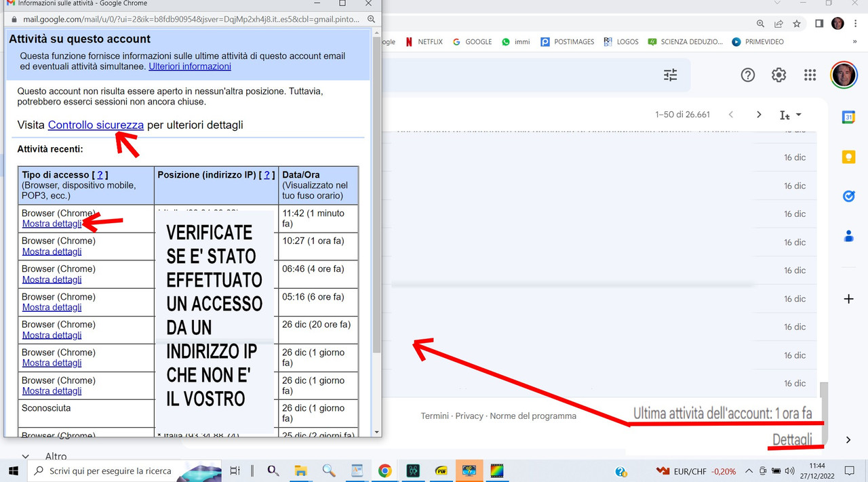
Task: Click the zoom magnifier in main address bar
Action: 761,24
